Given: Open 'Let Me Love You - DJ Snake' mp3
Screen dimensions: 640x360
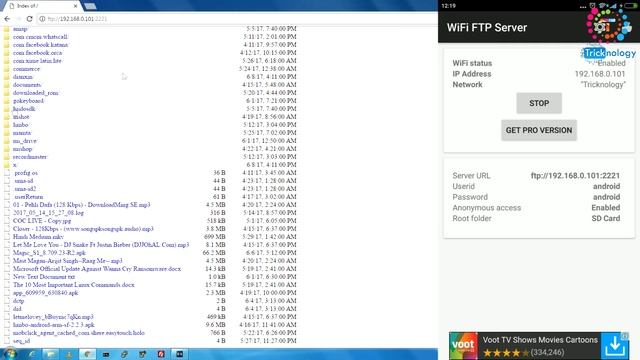Looking at the screenshot, I should pyautogui.click(x=101, y=245).
